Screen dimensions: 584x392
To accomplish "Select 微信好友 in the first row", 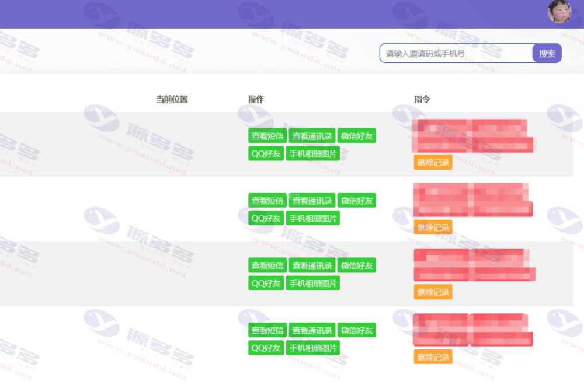I will coord(356,136).
